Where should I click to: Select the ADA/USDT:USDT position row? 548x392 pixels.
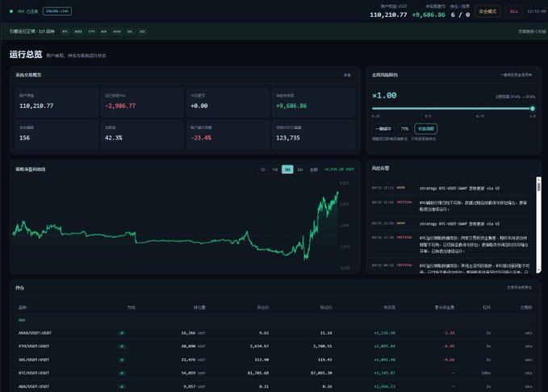274,386
